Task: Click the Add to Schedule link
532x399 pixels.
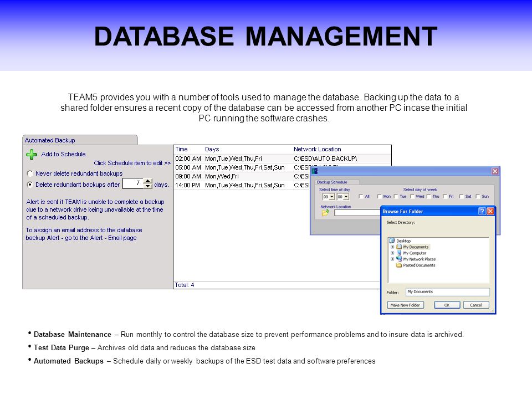Action: pos(63,154)
